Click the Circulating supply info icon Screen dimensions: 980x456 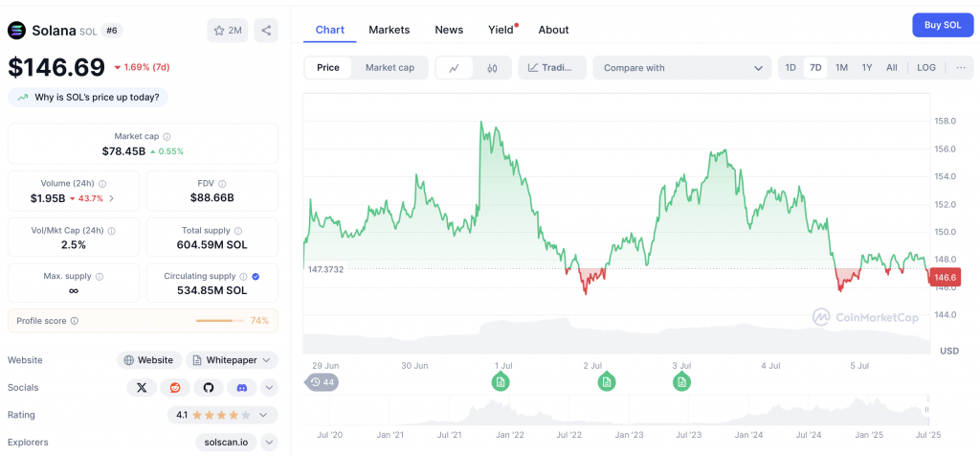244,277
